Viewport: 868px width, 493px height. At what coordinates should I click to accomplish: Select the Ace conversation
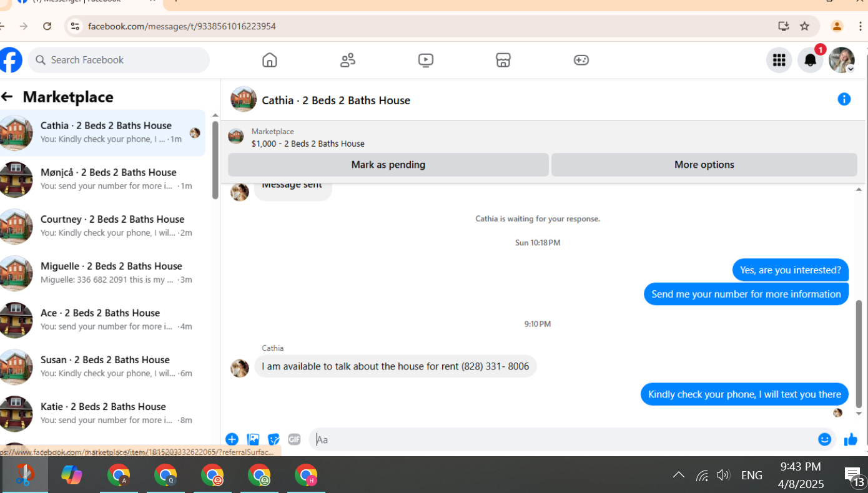click(x=102, y=320)
